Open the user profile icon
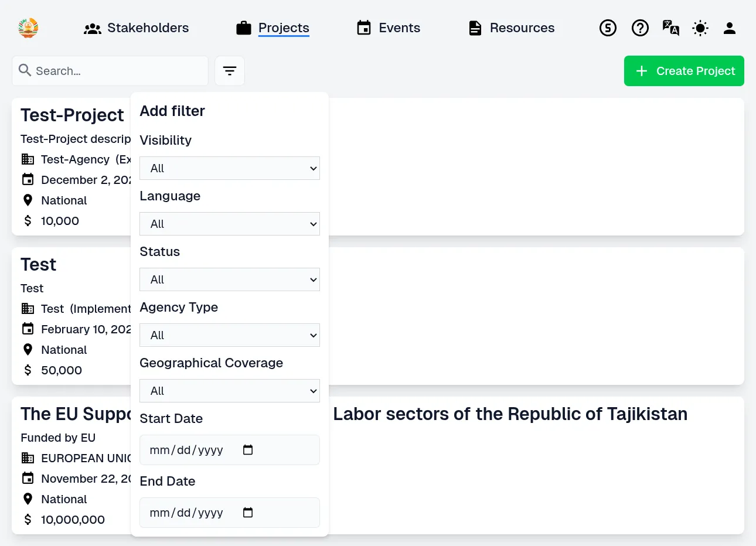756x546 pixels. pos(730,28)
